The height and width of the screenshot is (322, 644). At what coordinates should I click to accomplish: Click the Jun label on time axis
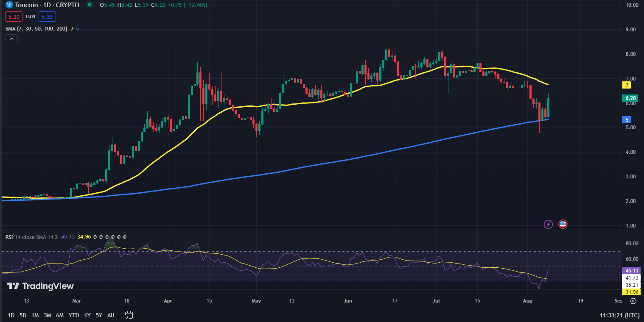tap(347, 301)
